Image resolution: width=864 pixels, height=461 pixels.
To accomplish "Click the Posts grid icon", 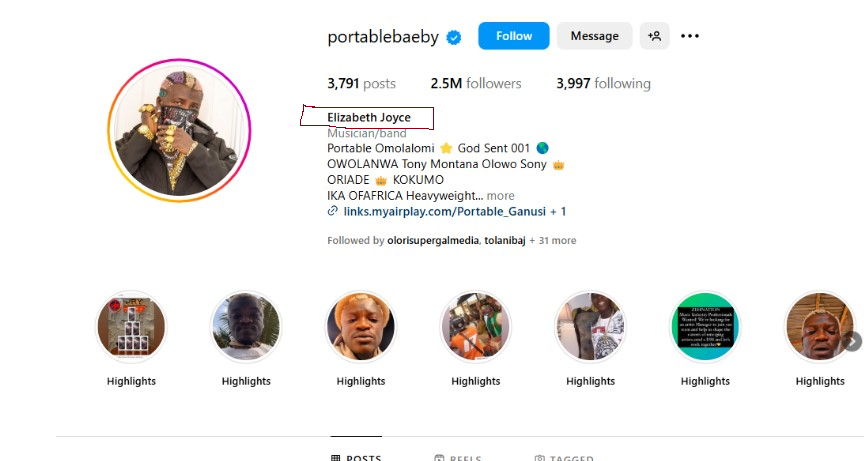I will 335,458.
